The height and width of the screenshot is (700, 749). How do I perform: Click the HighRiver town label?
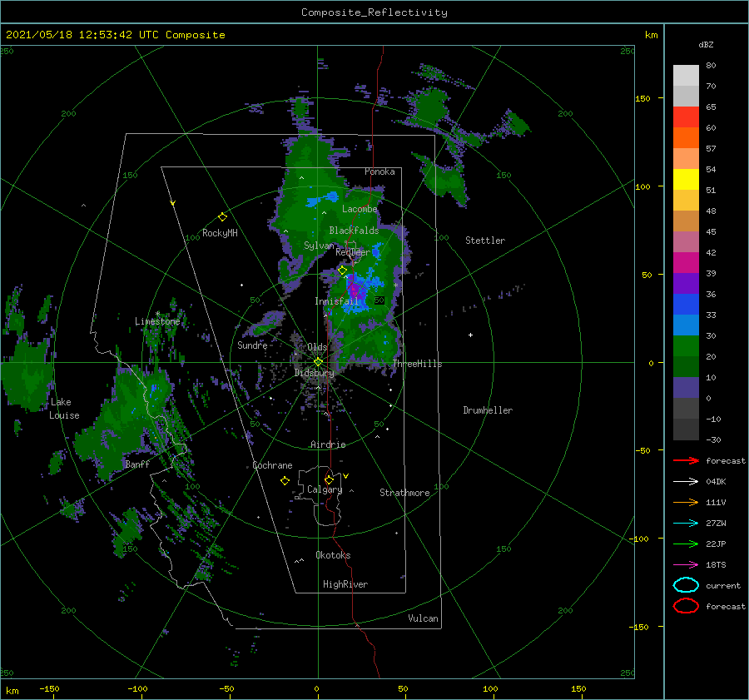(x=345, y=584)
